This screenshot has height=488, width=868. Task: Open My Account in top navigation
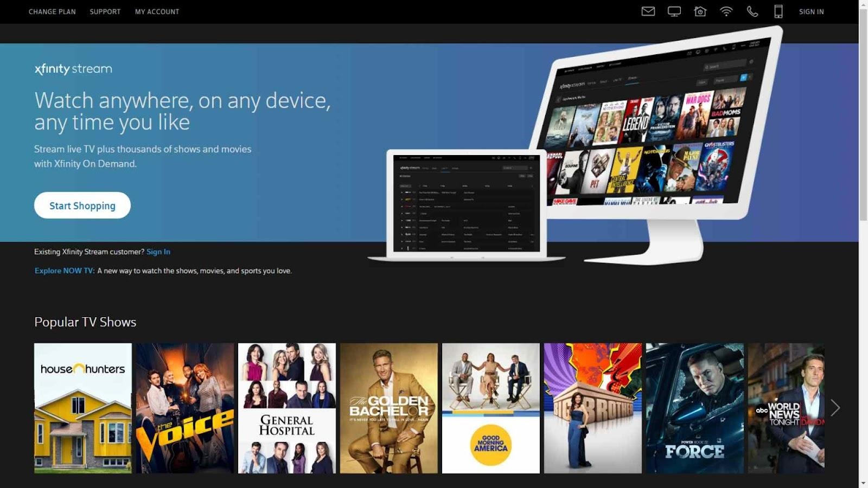pyautogui.click(x=157, y=11)
